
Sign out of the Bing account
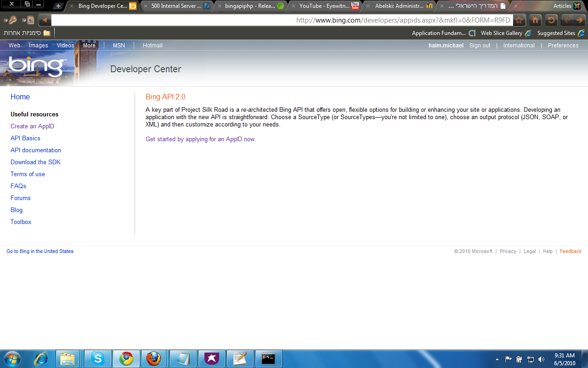tap(480, 46)
